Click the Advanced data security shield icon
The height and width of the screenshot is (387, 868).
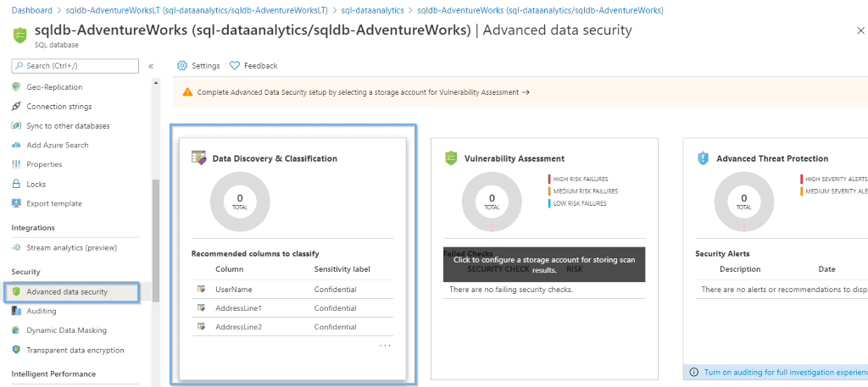[x=16, y=291]
